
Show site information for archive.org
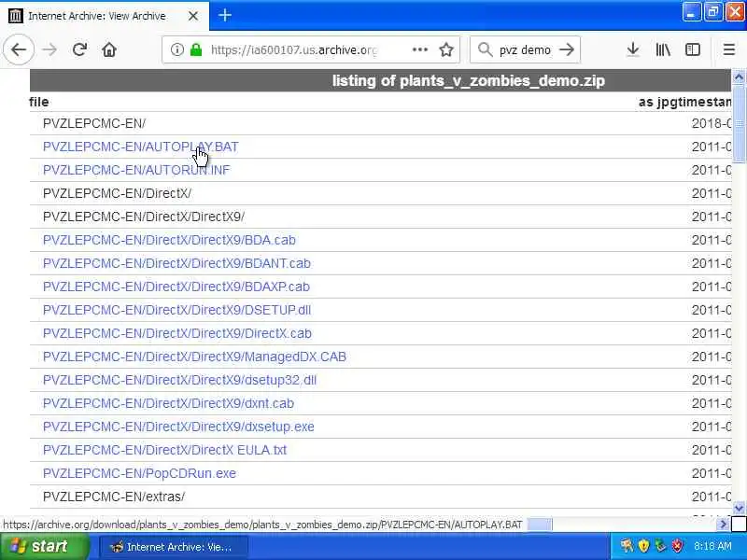pyautogui.click(x=176, y=49)
